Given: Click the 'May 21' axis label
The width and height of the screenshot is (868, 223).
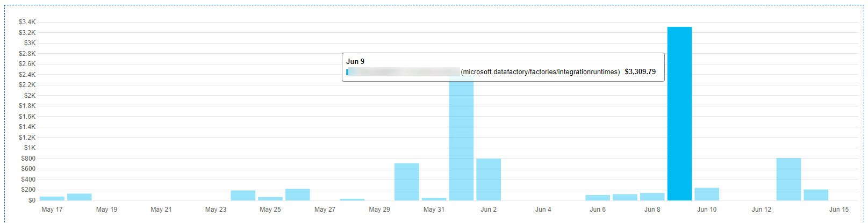Looking at the screenshot, I should 161,210.
